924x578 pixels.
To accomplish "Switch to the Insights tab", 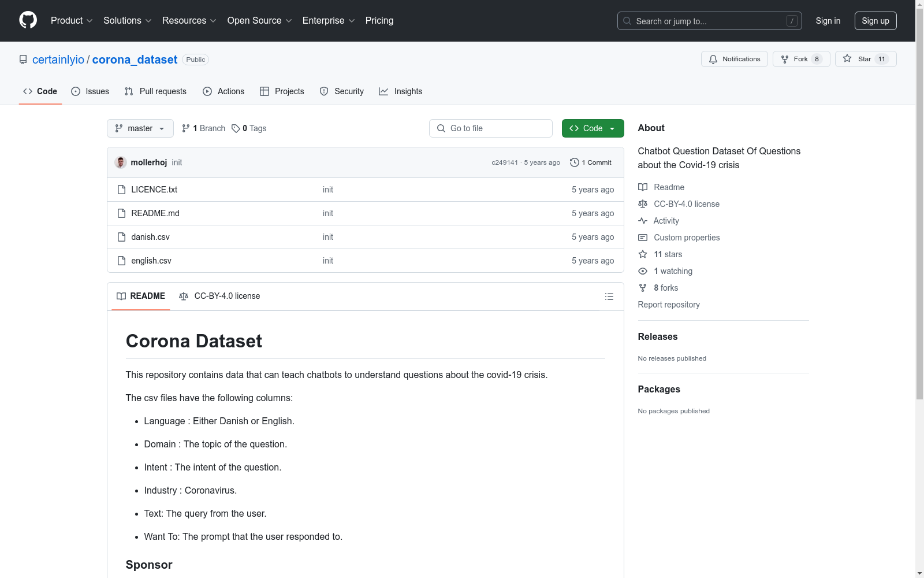I will coord(400,91).
